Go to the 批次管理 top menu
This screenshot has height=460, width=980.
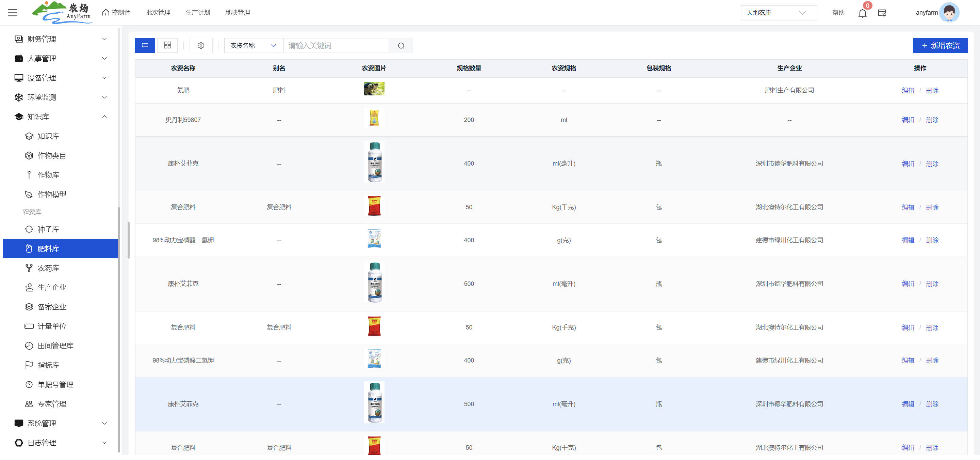coord(158,13)
